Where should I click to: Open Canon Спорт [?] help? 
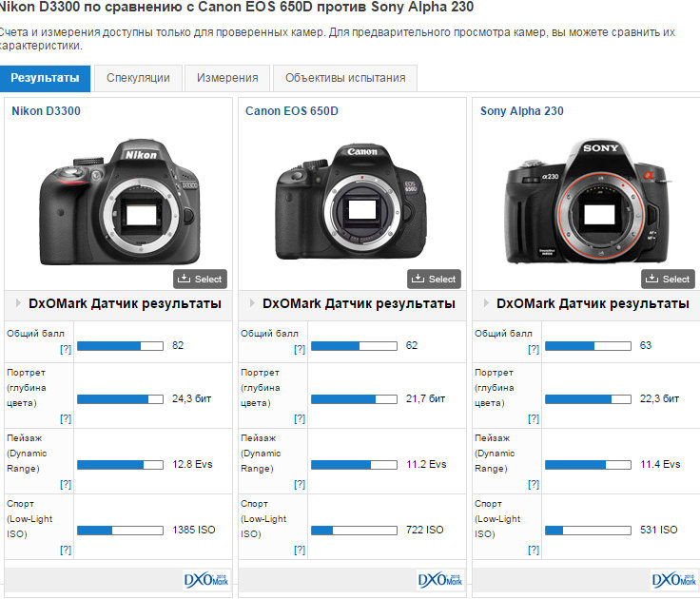coord(300,550)
